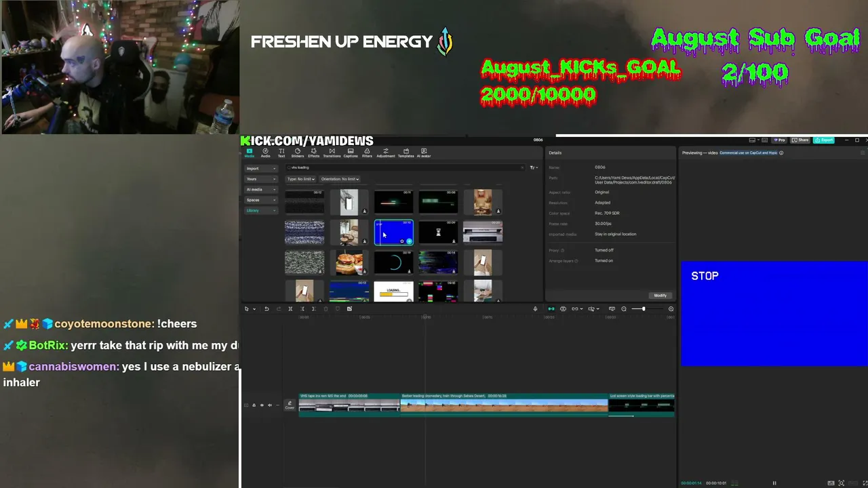Image resolution: width=868 pixels, height=488 pixels.
Task: Collapse the Library section
Action: [x=261, y=211]
